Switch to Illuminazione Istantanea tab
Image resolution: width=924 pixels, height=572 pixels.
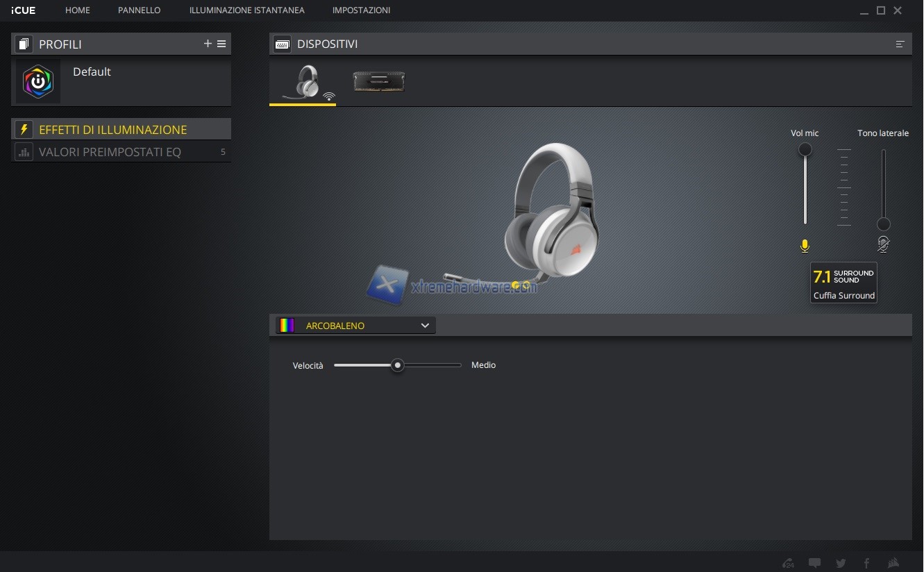pos(246,10)
